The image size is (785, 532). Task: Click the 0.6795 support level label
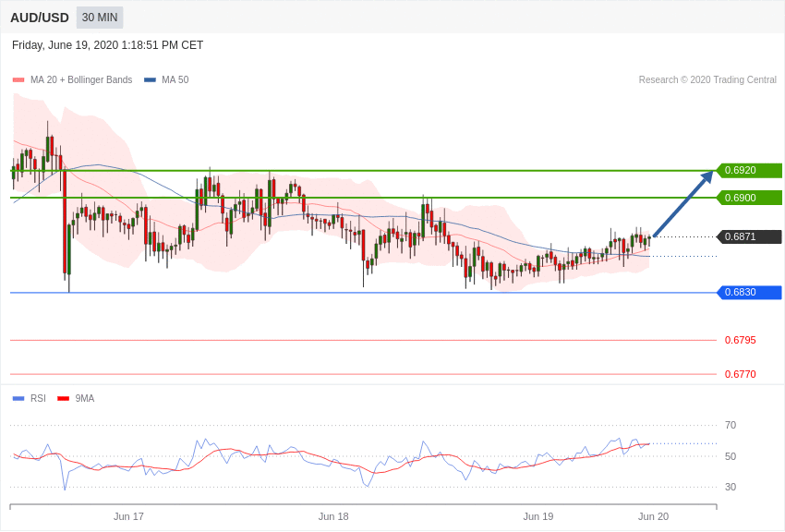pos(741,340)
